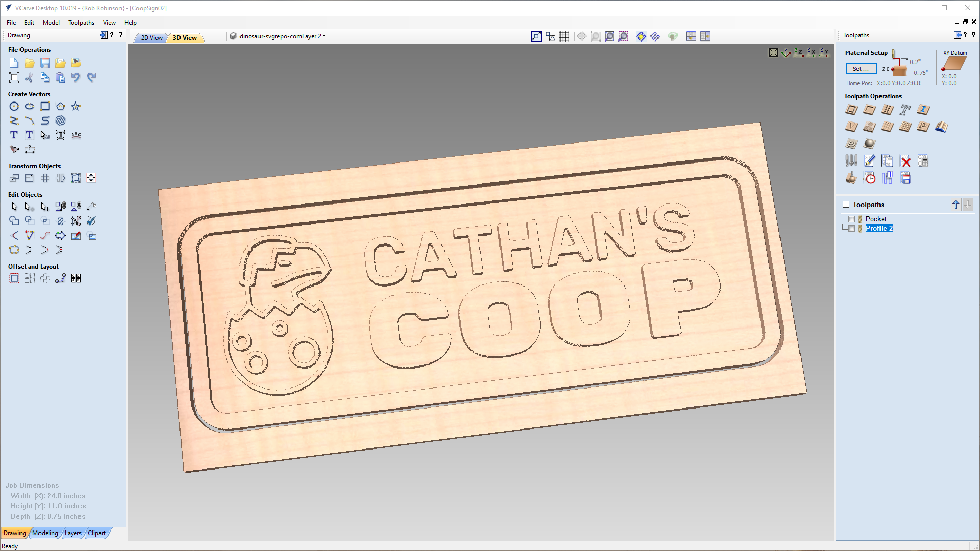This screenshot has height=551, width=980.
Task: Select the Draw Star tool
Action: point(76,106)
